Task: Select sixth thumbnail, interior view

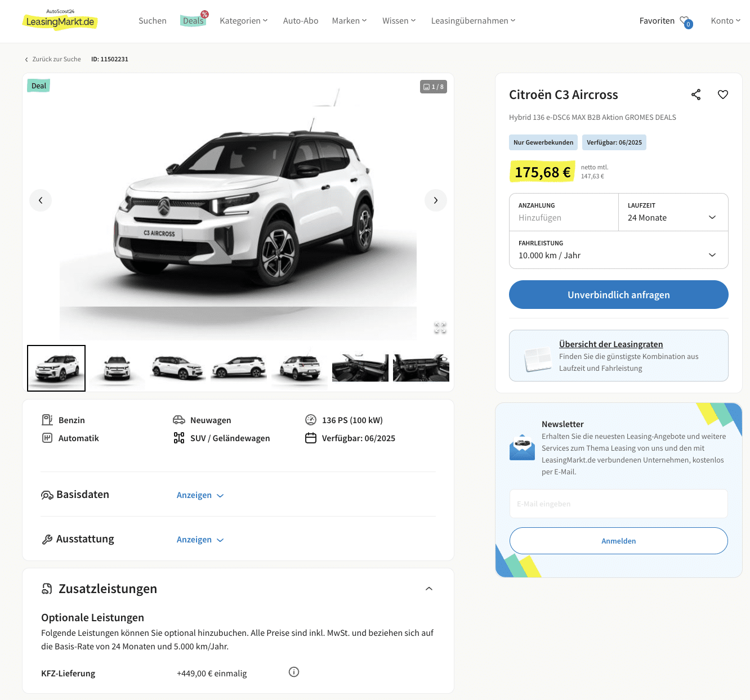Action: click(x=360, y=368)
